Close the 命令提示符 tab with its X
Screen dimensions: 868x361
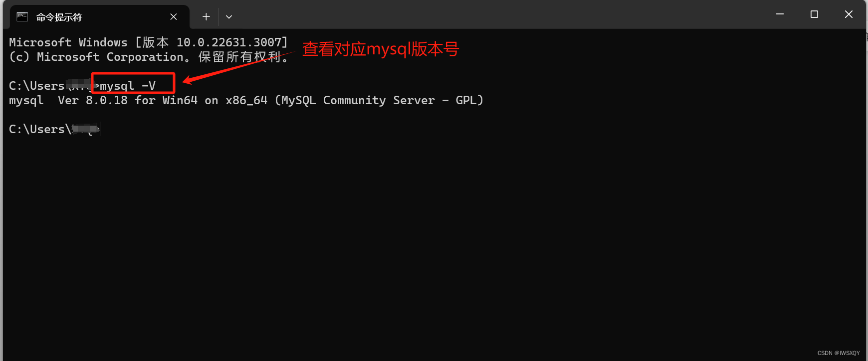(x=173, y=16)
